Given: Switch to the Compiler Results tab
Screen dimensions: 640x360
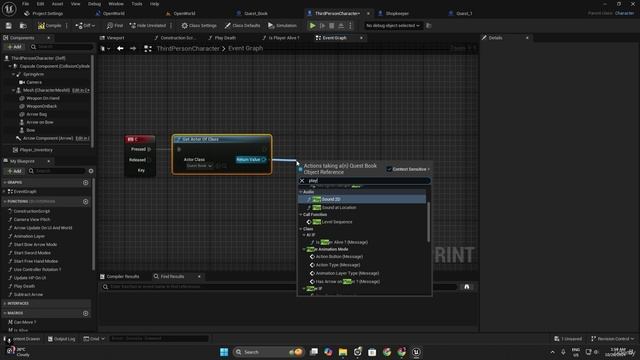Looking at the screenshot, I should pyautogui.click(x=120, y=277).
